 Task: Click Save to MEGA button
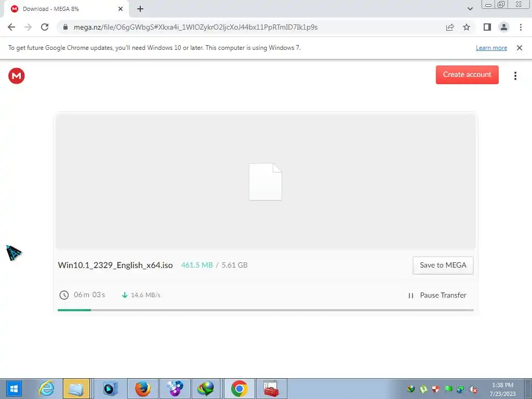[443, 265]
